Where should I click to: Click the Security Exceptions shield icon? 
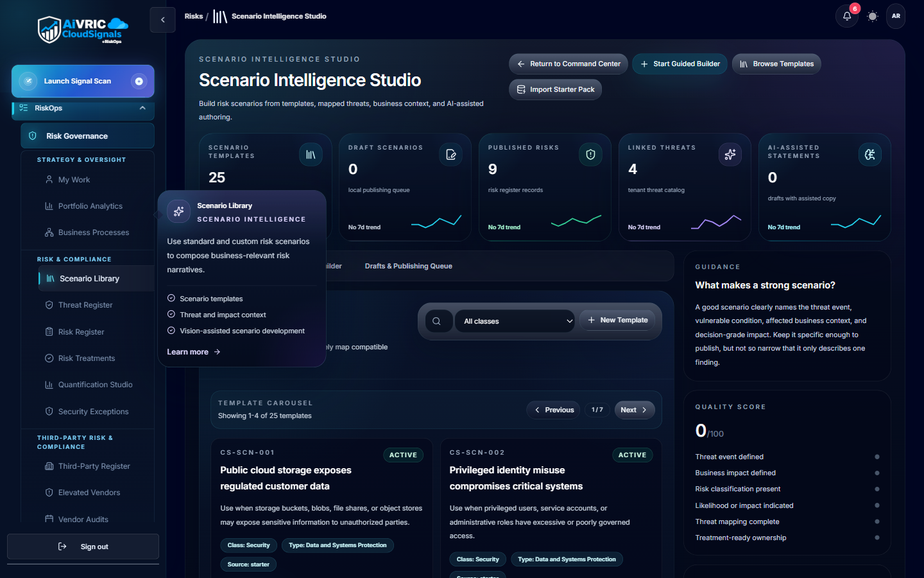49,412
